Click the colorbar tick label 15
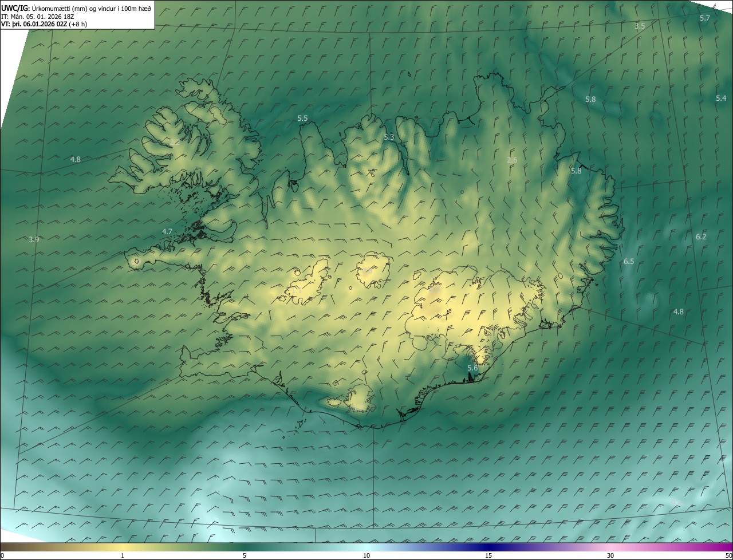The image size is (733, 560). click(x=488, y=556)
